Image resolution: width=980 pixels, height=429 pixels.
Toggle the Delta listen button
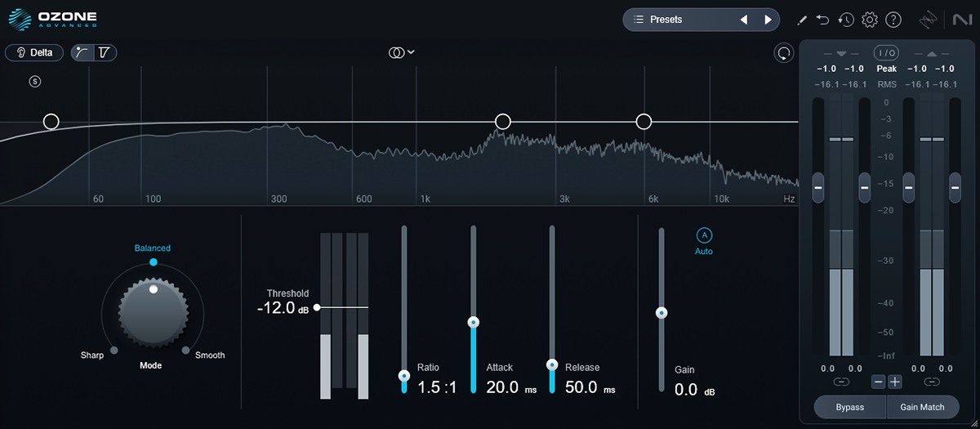(34, 53)
